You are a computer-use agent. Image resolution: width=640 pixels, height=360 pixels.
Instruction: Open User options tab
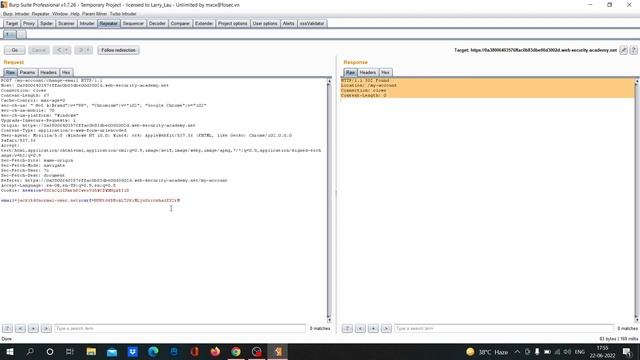[265, 24]
